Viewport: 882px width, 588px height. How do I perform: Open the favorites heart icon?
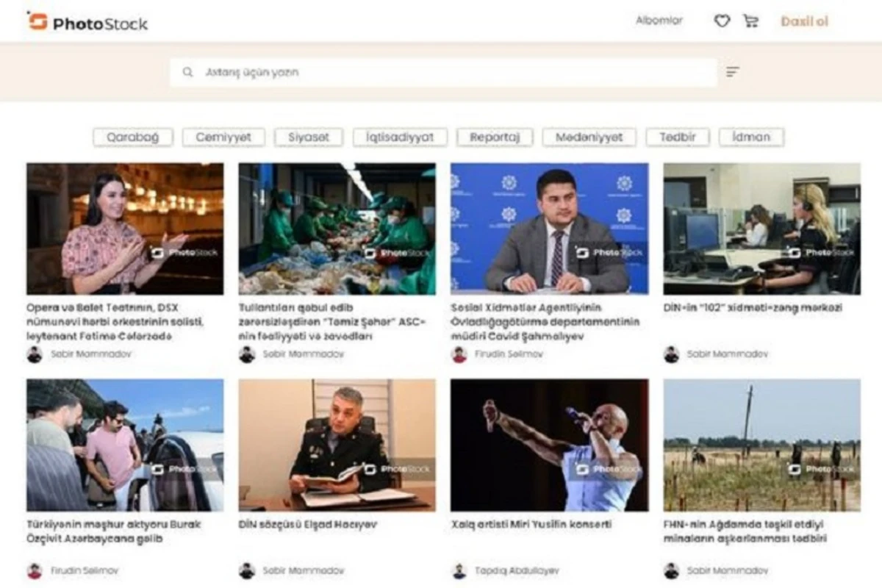click(722, 21)
